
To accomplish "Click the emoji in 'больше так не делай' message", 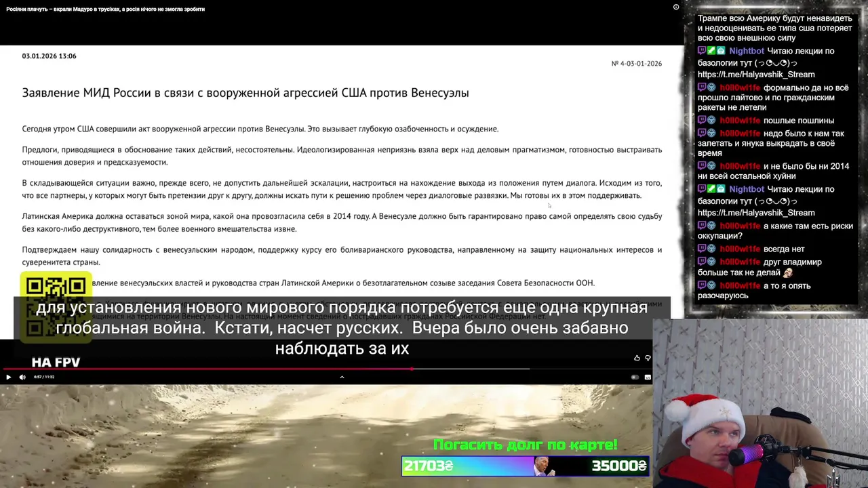I will point(787,273).
